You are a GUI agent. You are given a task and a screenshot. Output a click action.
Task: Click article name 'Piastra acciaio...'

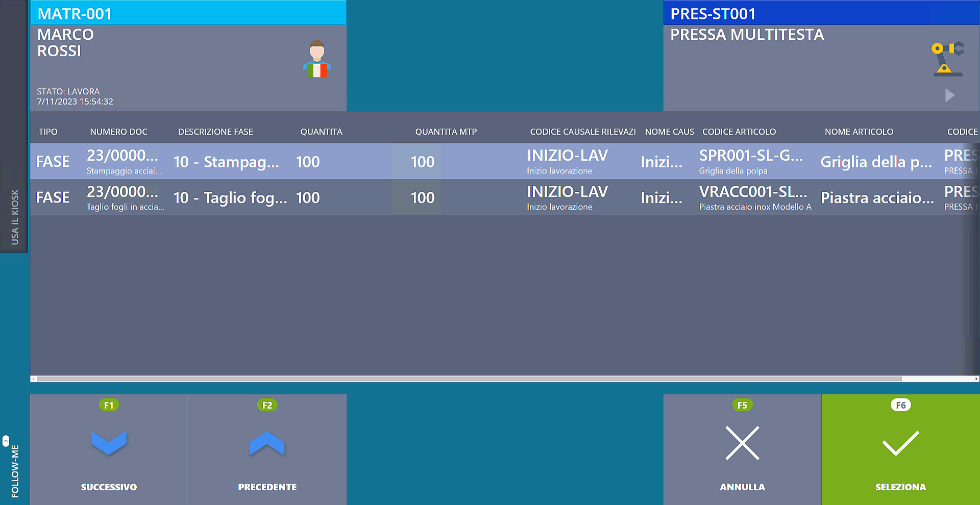(x=877, y=197)
